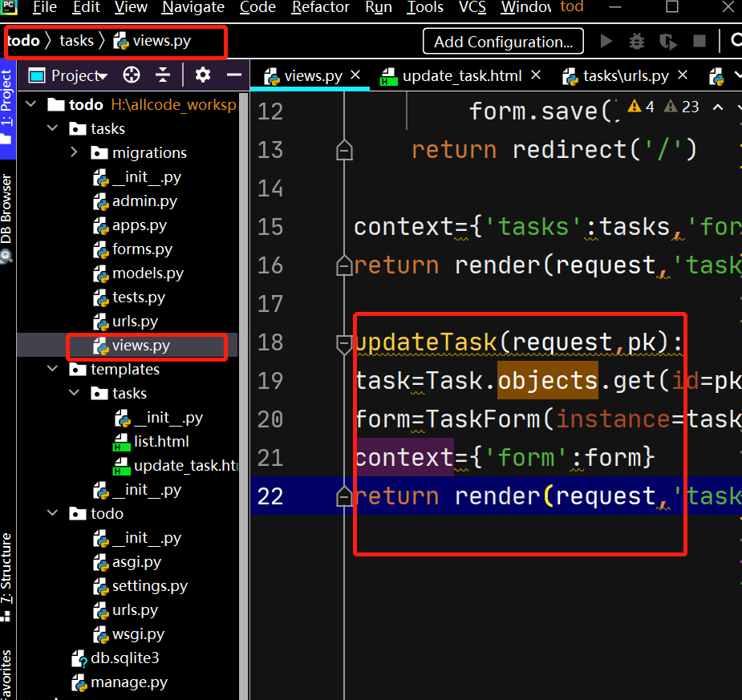This screenshot has width=742, height=700.
Task: Close the tasks\urls.py tab
Action: (x=683, y=75)
